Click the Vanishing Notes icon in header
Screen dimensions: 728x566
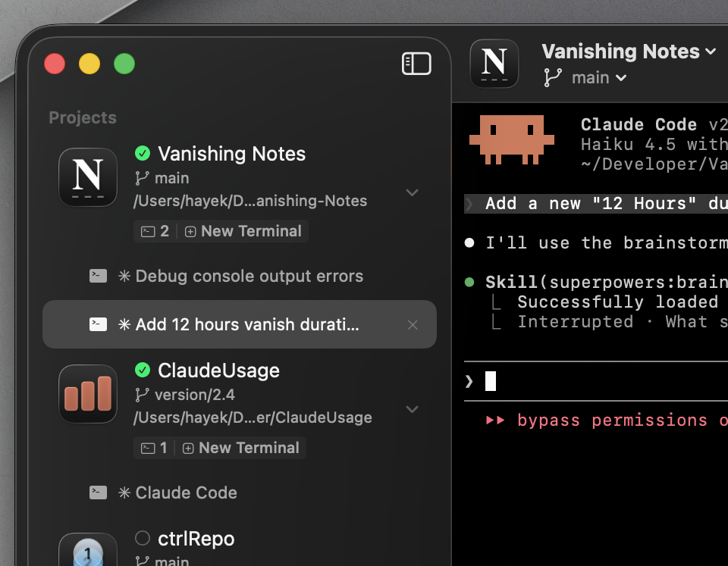494,64
